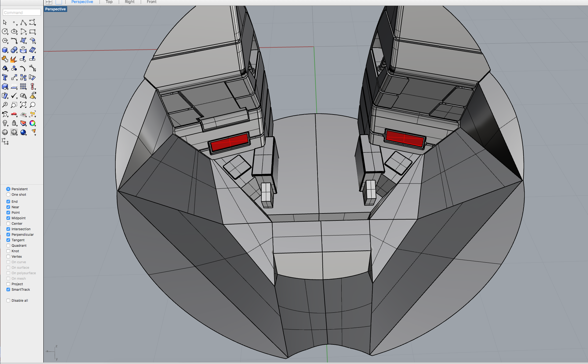Select the right red rectangular surface
Image resolution: width=588 pixels, height=364 pixels.
[x=405, y=138]
